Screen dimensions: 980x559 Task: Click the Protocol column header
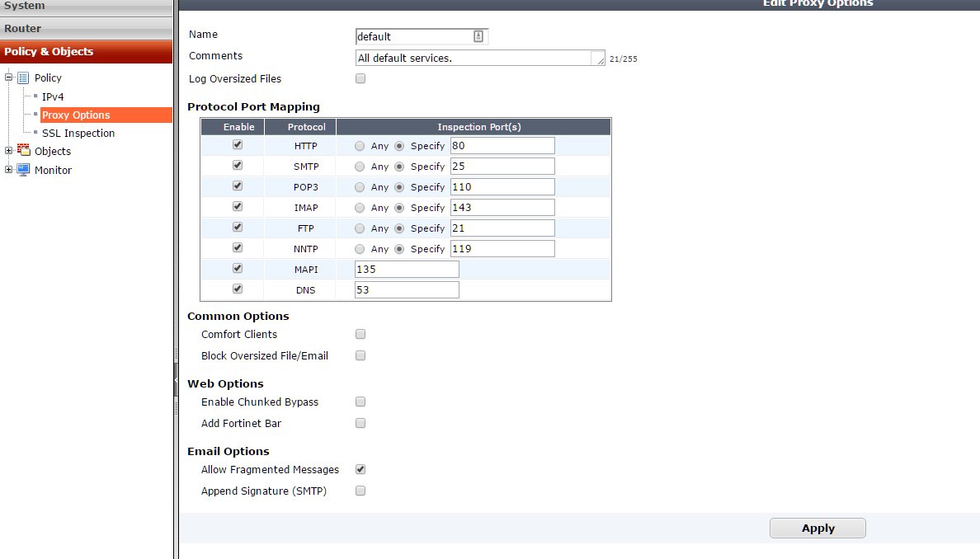300,127
